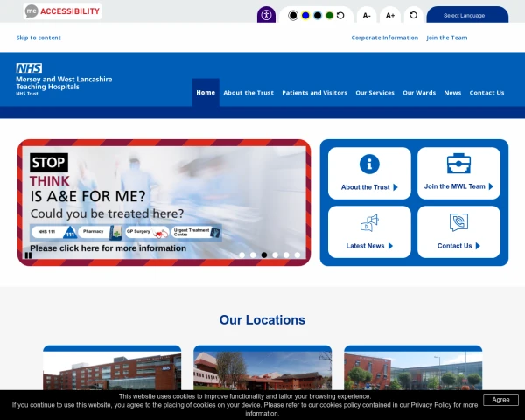This screenshot has height=420, width=525.
Task: Go to fifth banner slide dot
Action: pos(286,255)
